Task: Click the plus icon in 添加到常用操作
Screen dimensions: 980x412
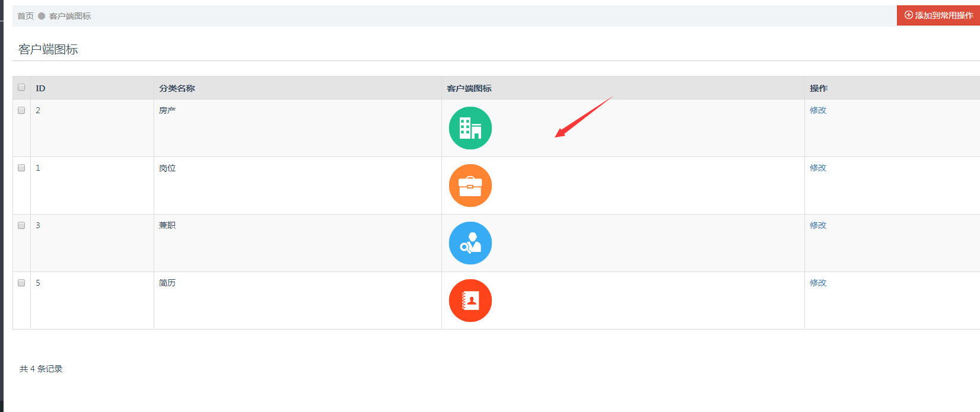Action: click(908, 15)
